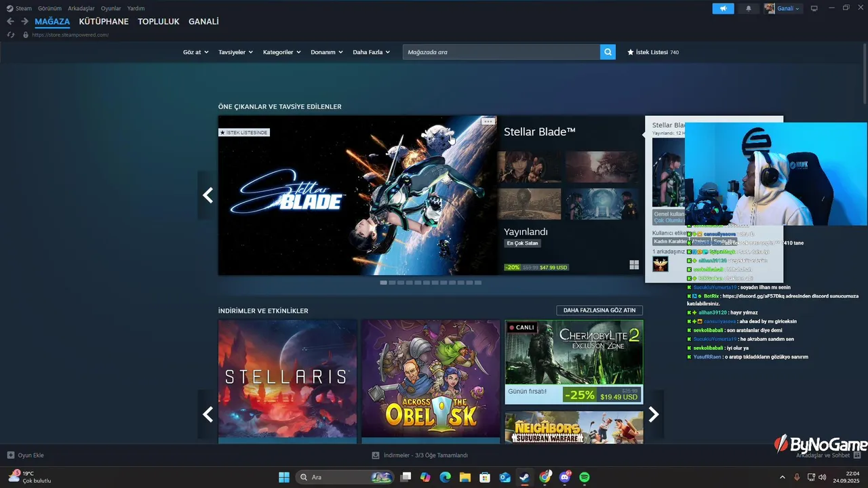Click the Windows taskbar search box

click(344, 477)
